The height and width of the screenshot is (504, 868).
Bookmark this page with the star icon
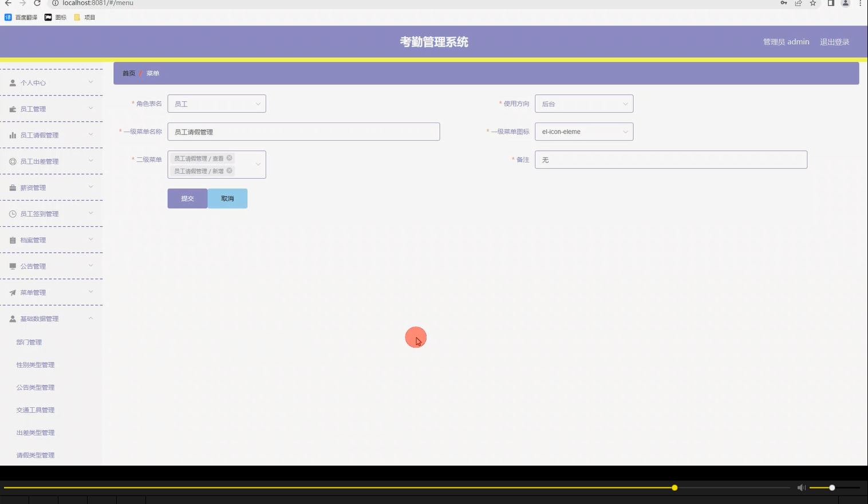tap(812, 3)
